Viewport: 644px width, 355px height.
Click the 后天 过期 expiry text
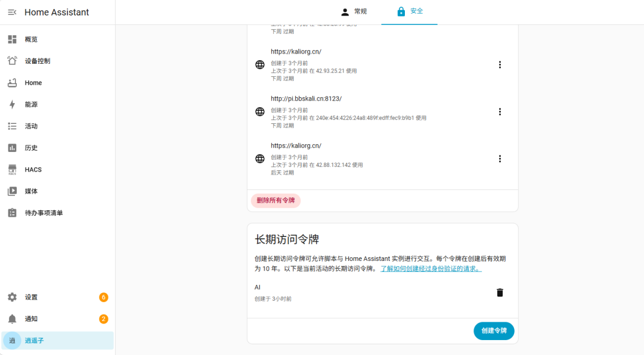tap(282, 173)
